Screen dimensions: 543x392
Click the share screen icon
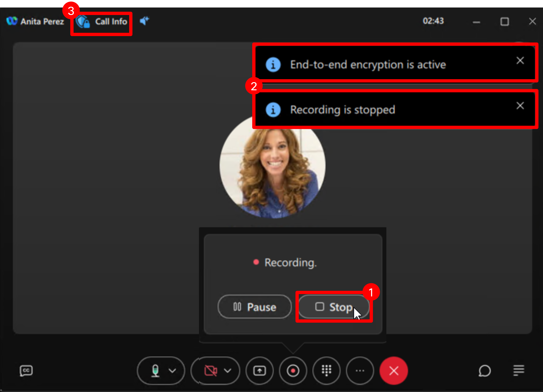click(259, 370)
